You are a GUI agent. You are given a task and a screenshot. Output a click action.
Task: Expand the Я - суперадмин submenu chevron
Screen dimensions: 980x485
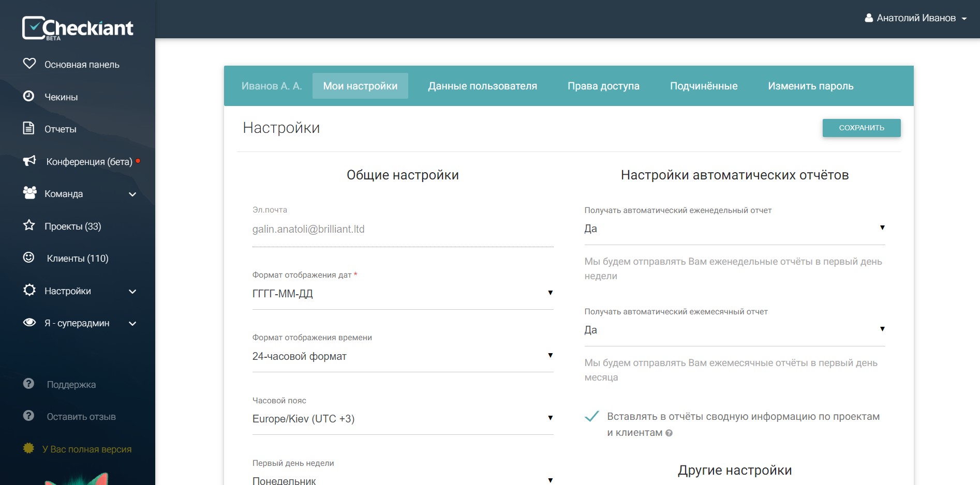tap(132, 324)
